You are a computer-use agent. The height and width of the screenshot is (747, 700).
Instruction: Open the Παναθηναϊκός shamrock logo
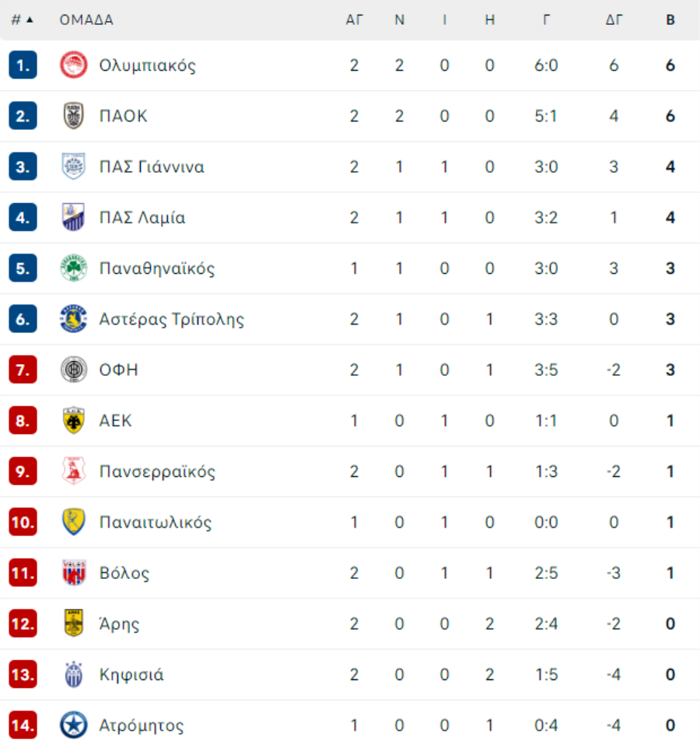tap(73, 268)
